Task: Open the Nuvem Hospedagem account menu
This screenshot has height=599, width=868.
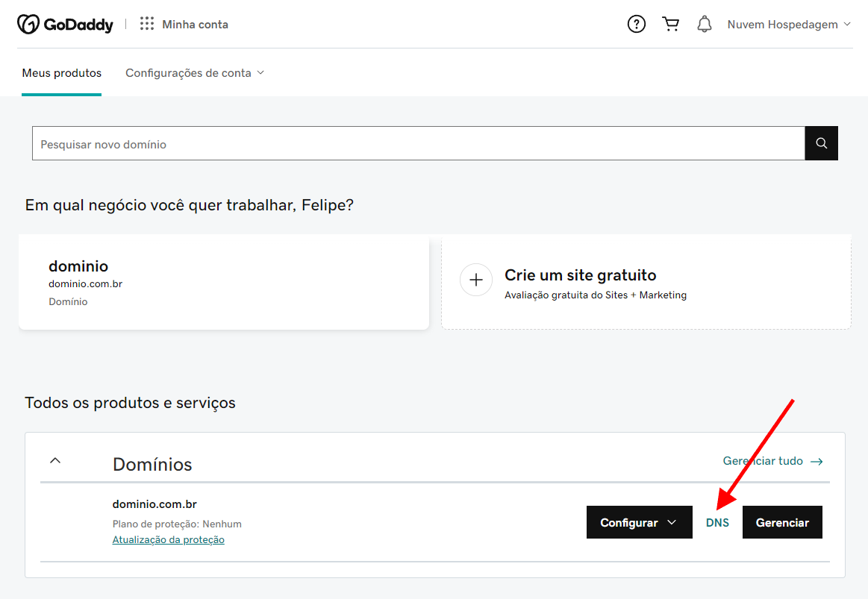Action: (x=788, y=25)
